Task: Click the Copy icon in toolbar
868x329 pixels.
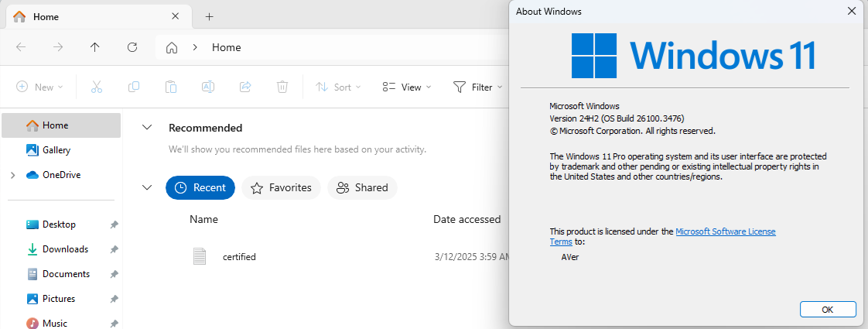Action: [133, 87]
